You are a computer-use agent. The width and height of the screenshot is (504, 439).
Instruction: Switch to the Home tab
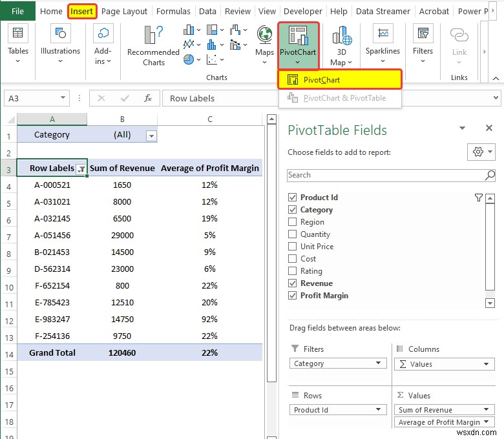pyautogui.click(x=51, y=11)
